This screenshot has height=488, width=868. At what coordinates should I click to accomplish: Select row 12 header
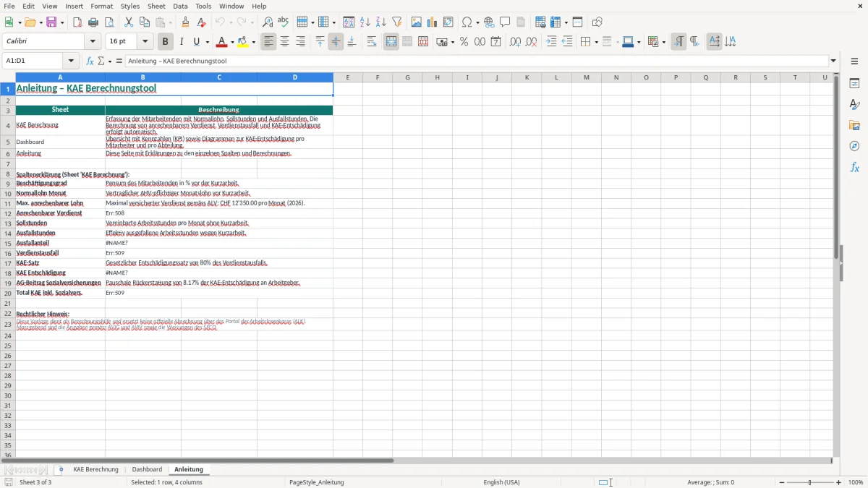point(8,213)
